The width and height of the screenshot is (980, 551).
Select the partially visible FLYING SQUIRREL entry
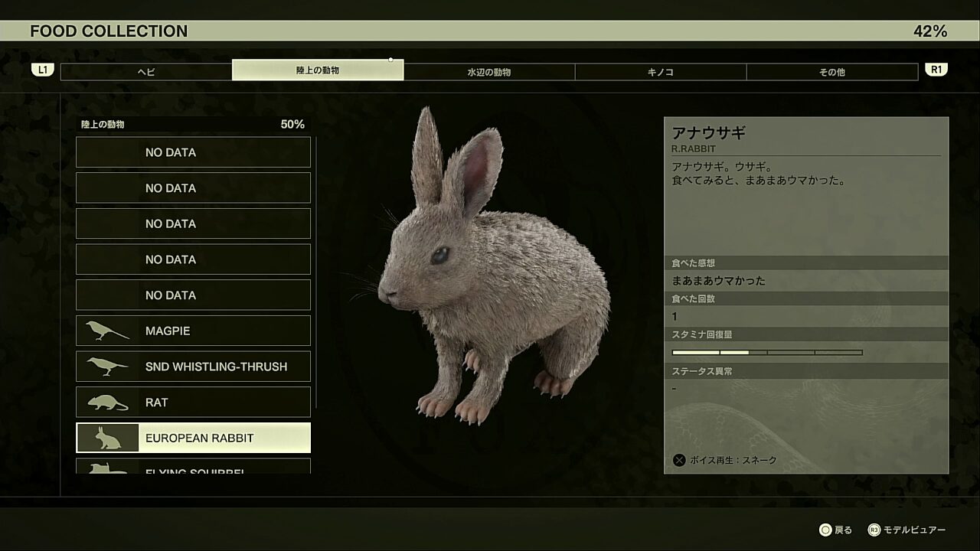point(193,466)
